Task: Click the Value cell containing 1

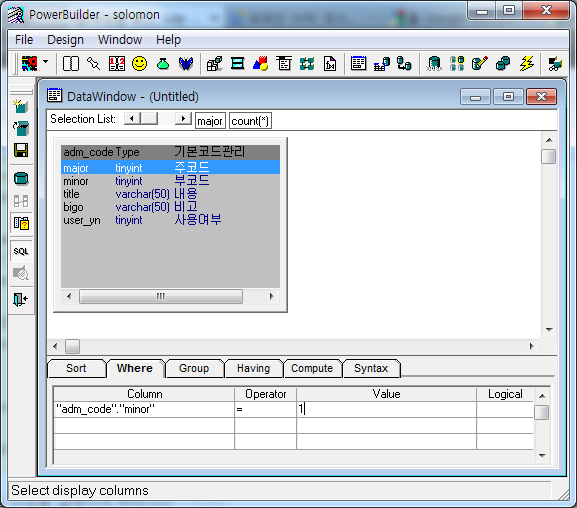Action: point(386,409)
